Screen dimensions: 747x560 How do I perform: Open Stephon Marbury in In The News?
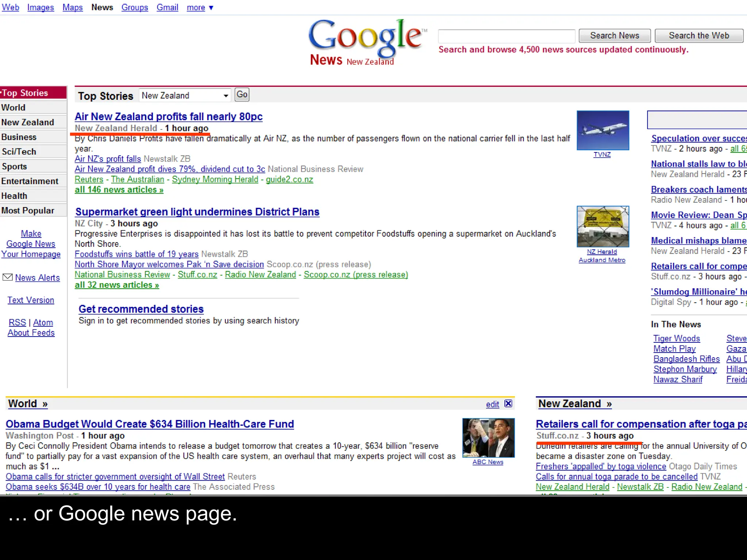coord(685,369)
